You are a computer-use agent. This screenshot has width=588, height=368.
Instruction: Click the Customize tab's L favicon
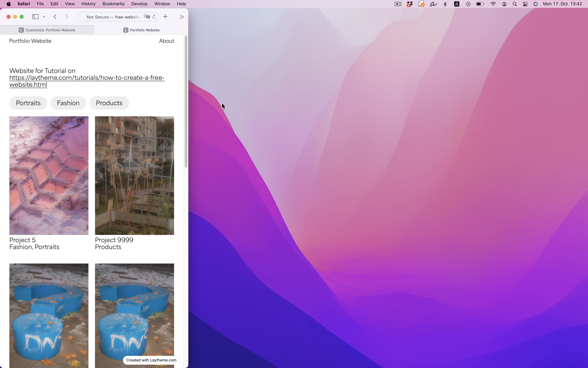21,30
